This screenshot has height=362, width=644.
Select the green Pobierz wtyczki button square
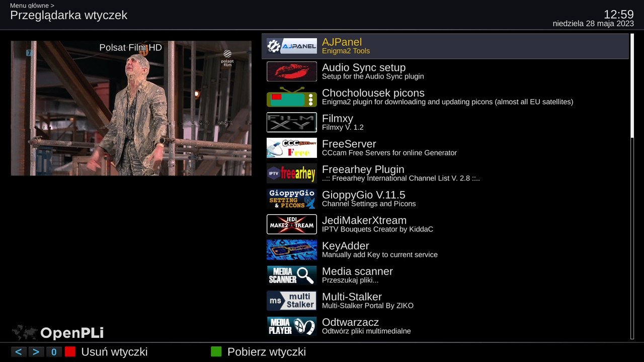coord(216,352)
